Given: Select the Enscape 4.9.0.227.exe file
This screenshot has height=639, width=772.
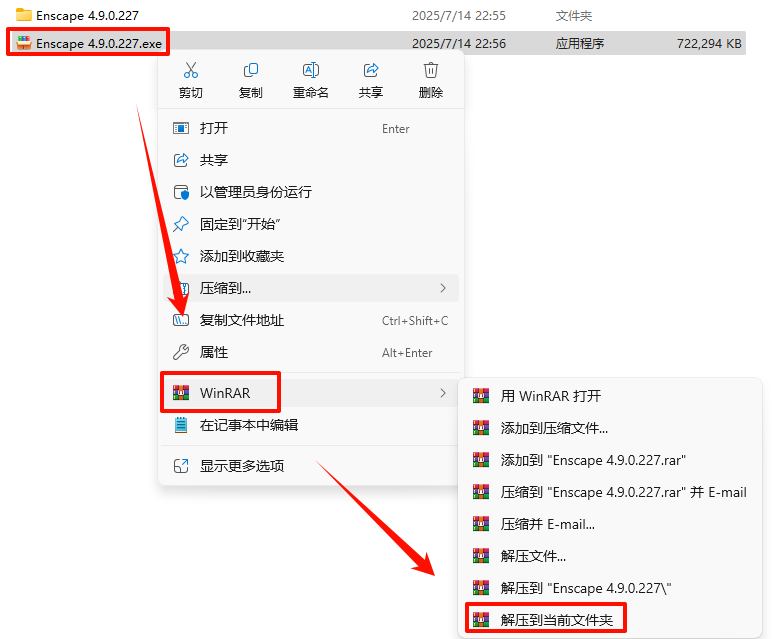Looking at the screenshot, I should click(89, 43).
